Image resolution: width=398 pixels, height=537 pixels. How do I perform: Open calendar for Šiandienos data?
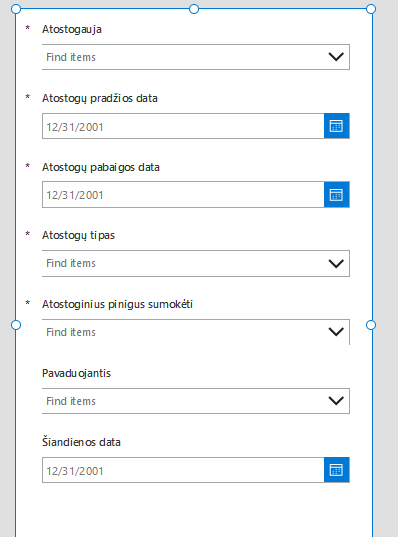click(x=337, y=470)
